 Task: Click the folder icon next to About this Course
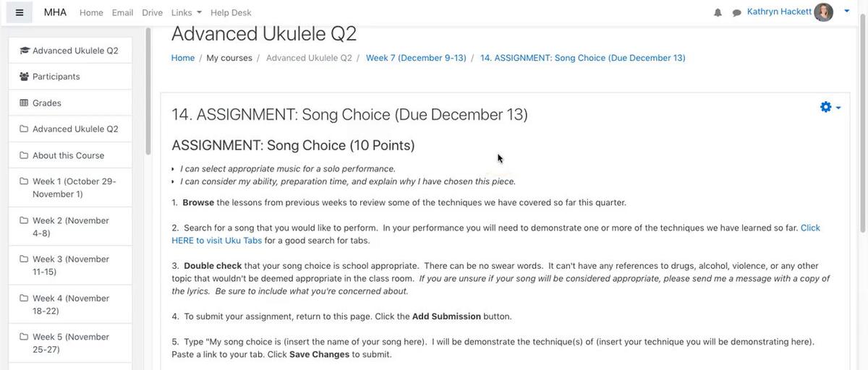point(24,155)
